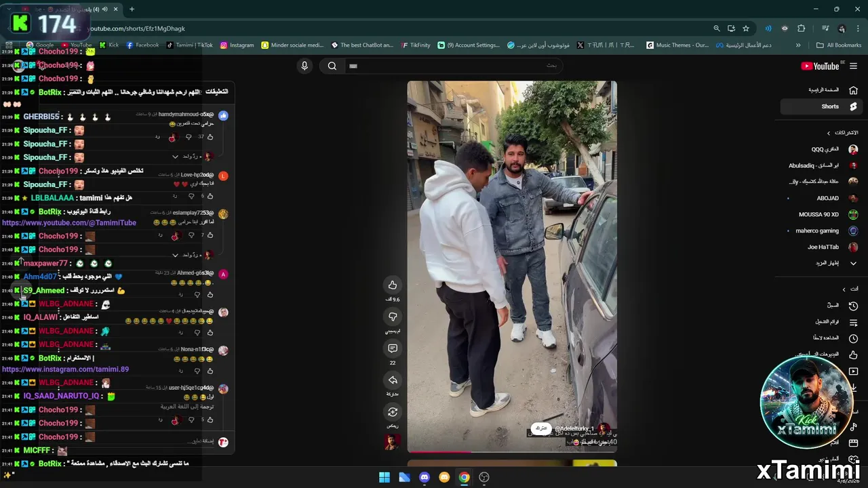
Task: Open Joe HaTTab channel subscription
Action: tap(822, 247)
